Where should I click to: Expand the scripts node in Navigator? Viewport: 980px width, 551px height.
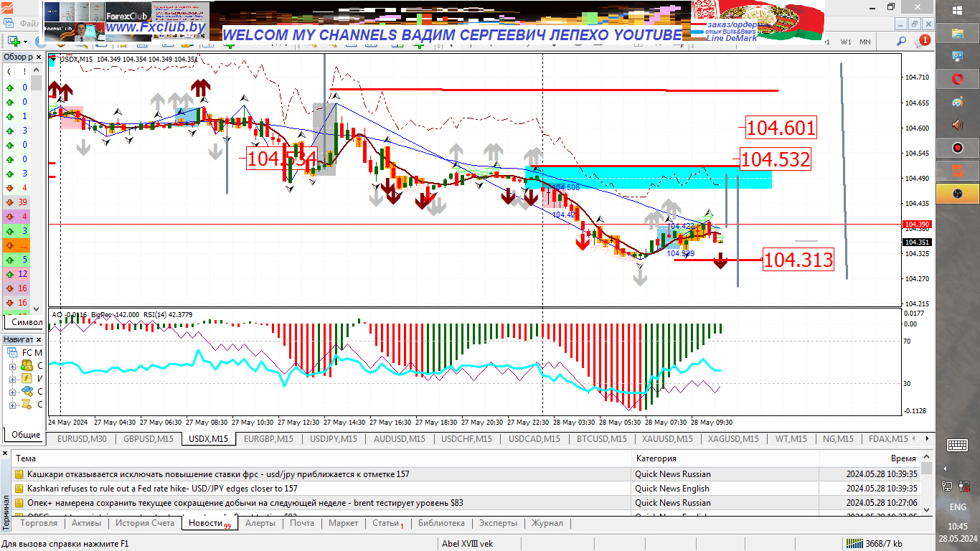[12, 405]
